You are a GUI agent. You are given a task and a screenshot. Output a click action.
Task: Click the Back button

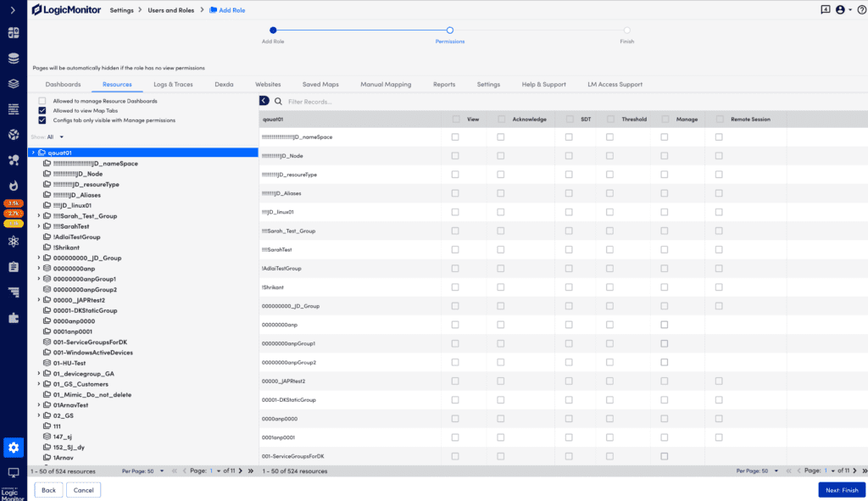point(48,490)
